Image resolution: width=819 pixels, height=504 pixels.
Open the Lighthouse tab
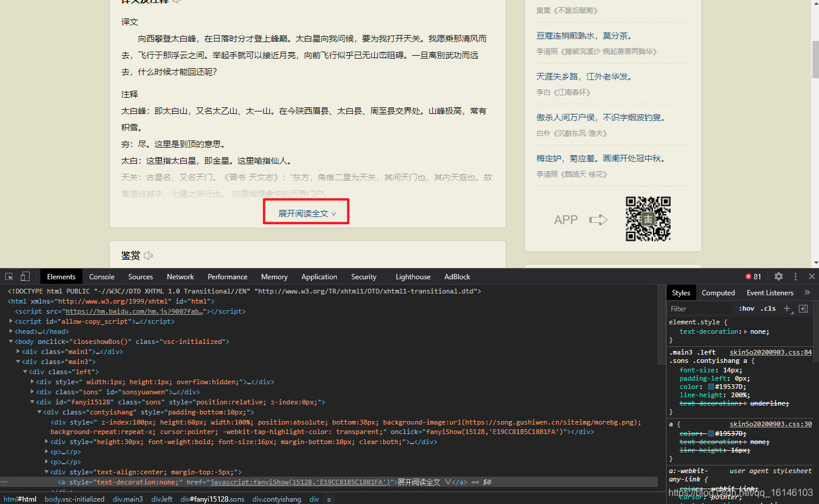tap(413, 276)
